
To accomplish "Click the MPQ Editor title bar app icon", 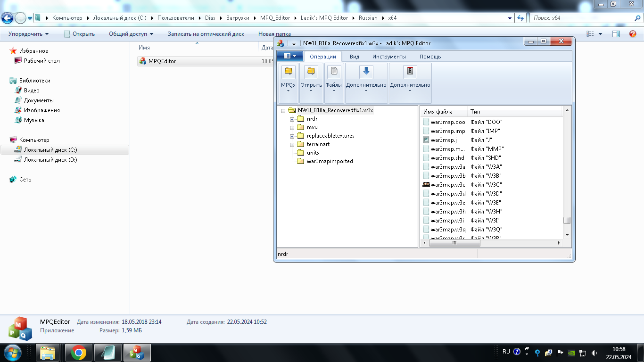I will click(x=281, y=43).
